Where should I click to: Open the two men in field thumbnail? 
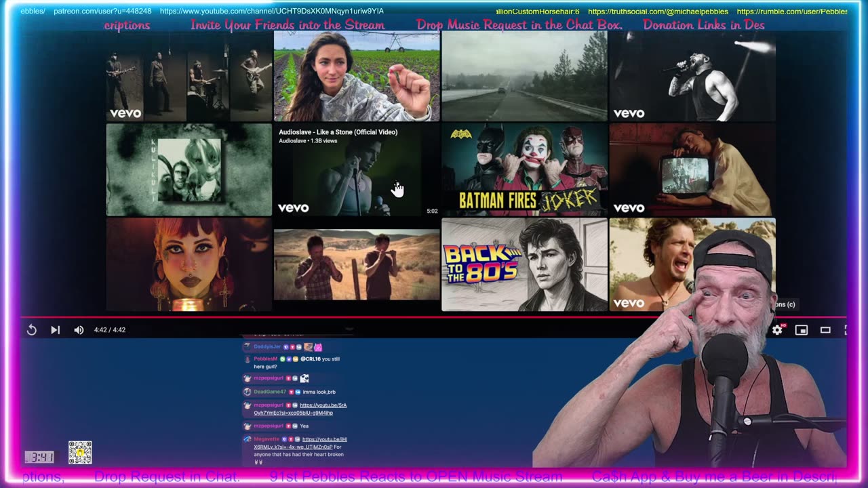pos(357,264)
